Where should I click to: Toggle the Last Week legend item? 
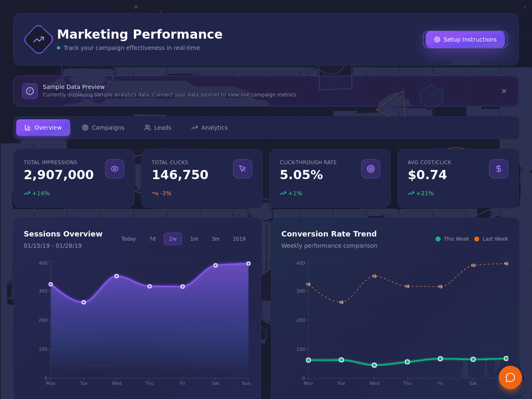point(491,239)
